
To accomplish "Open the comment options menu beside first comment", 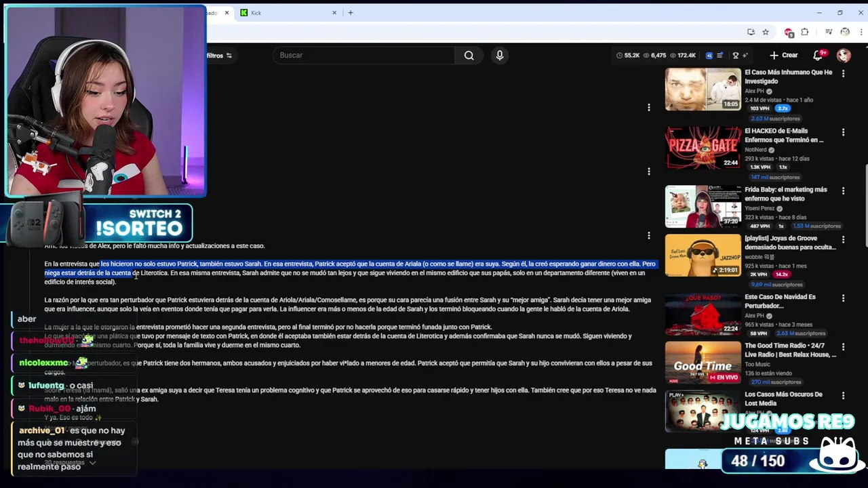I will click(x=649, y=107).
